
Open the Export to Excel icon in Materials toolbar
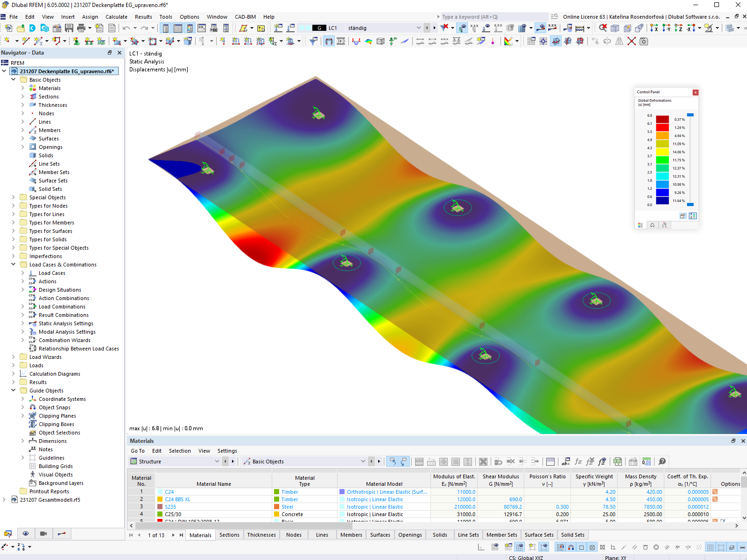point(617,462)
